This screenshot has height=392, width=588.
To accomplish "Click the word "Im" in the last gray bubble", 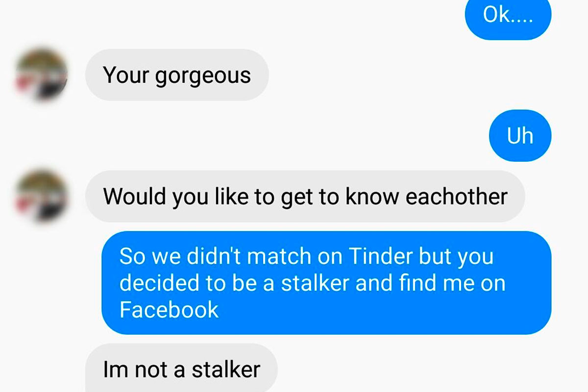I will pos(116,369).
